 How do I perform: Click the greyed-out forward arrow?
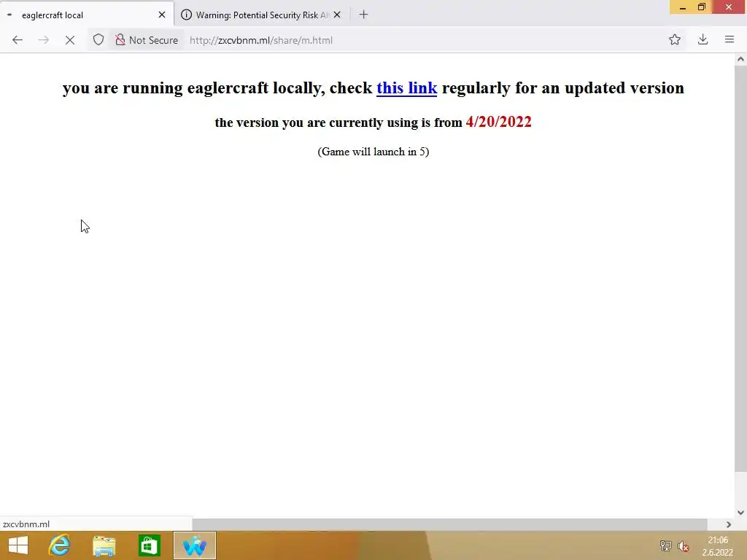click(43, 40)
